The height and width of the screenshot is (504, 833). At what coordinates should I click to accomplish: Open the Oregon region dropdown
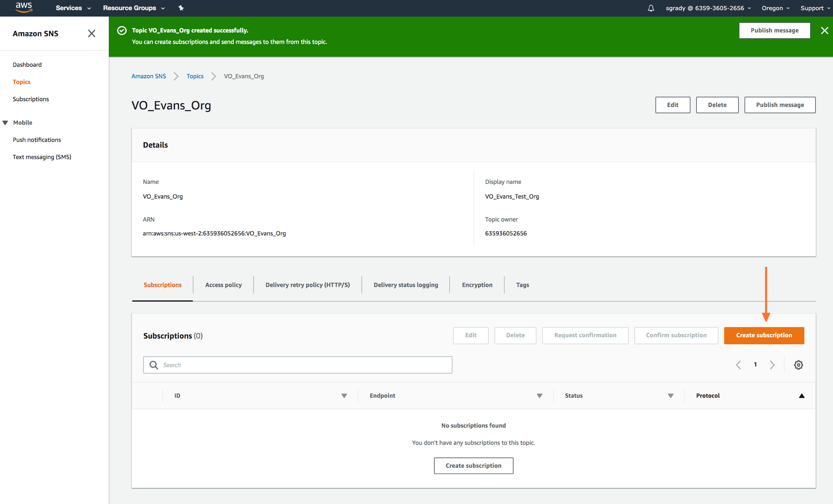775,8
